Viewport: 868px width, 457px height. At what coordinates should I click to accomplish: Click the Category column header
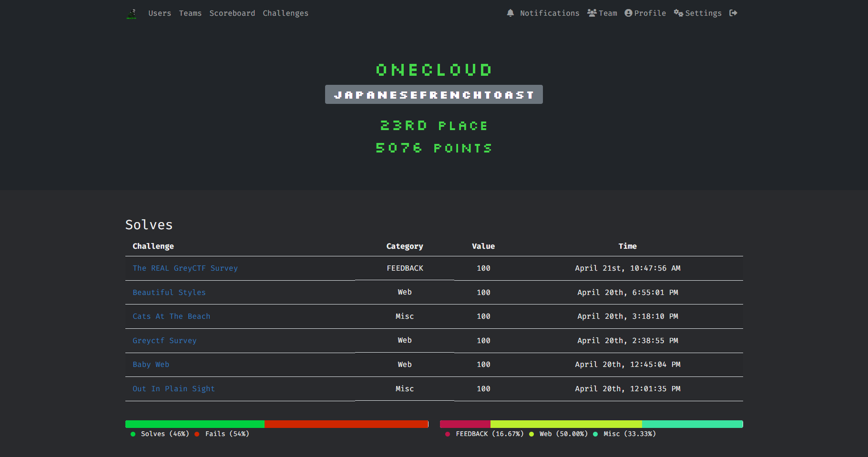[405, 246]
